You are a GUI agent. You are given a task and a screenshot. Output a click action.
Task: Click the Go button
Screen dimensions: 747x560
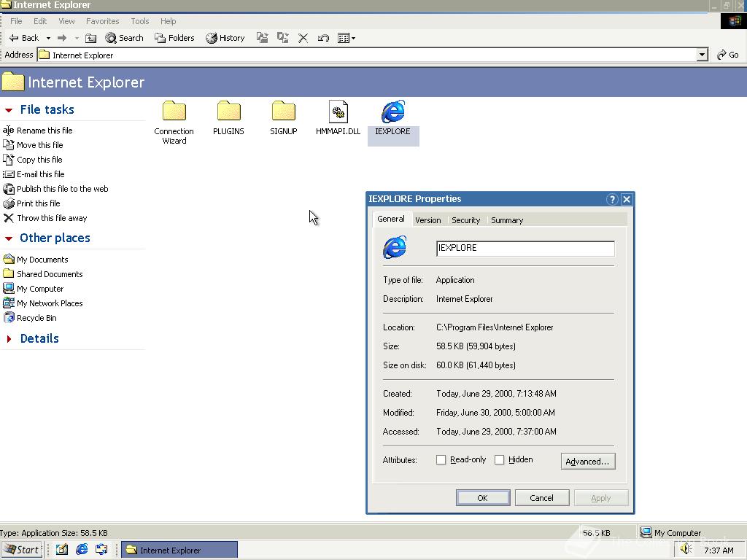[728, 55]
